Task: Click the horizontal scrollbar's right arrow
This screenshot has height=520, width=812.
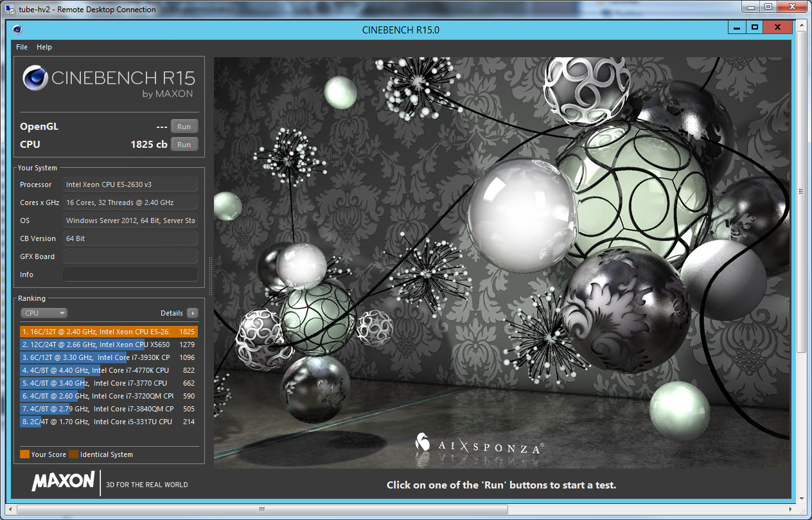Action: click(791, 510)
